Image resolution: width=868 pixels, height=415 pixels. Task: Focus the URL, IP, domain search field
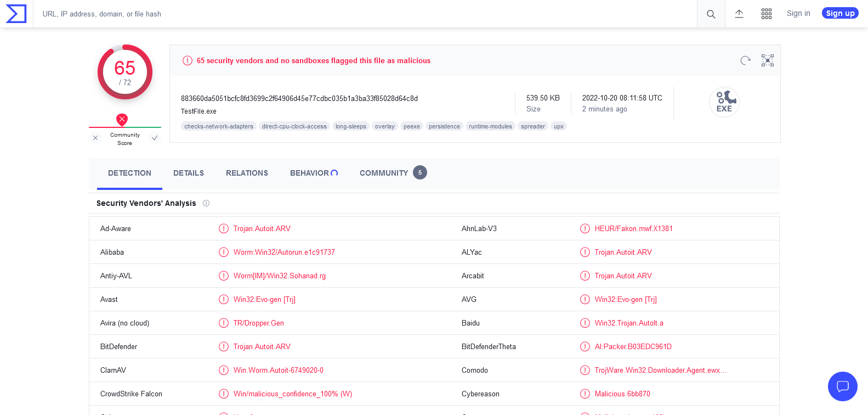365,14
